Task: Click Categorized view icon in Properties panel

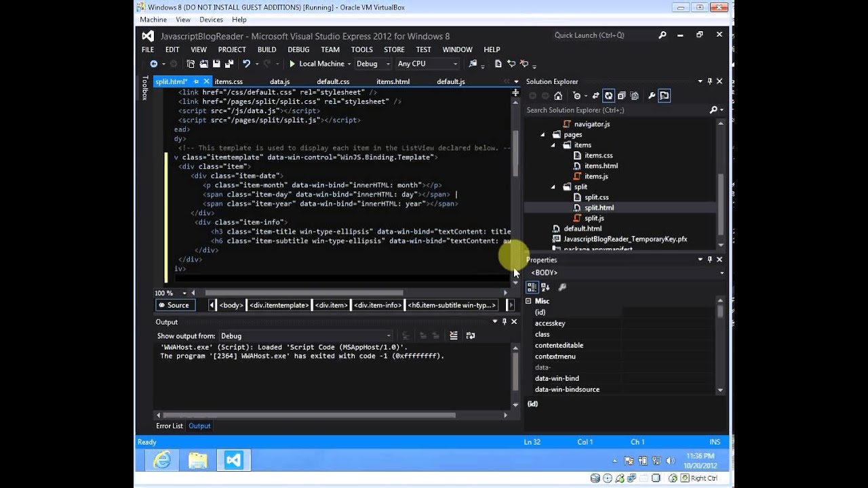Action: tap(532, 287)
